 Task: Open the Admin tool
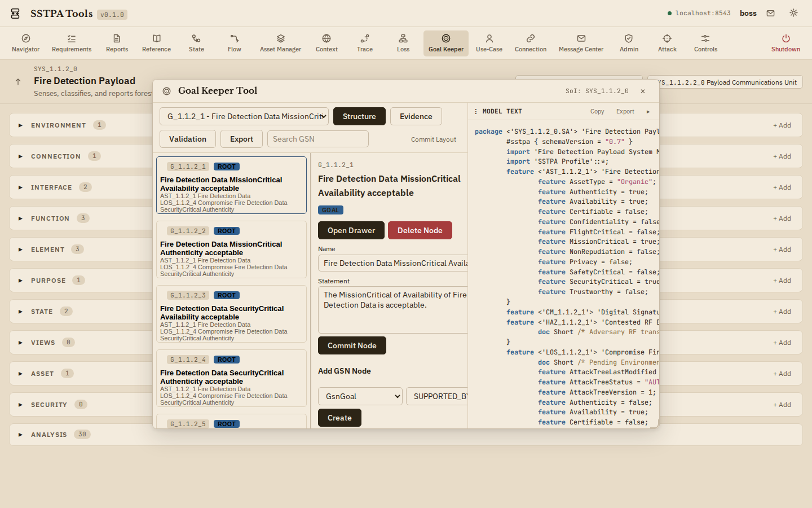629,43
